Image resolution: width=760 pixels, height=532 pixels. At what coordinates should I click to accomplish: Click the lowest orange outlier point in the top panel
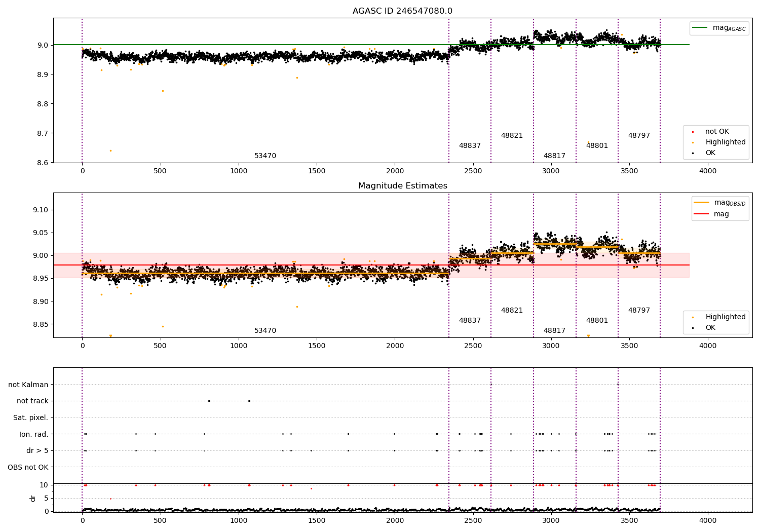110,150
